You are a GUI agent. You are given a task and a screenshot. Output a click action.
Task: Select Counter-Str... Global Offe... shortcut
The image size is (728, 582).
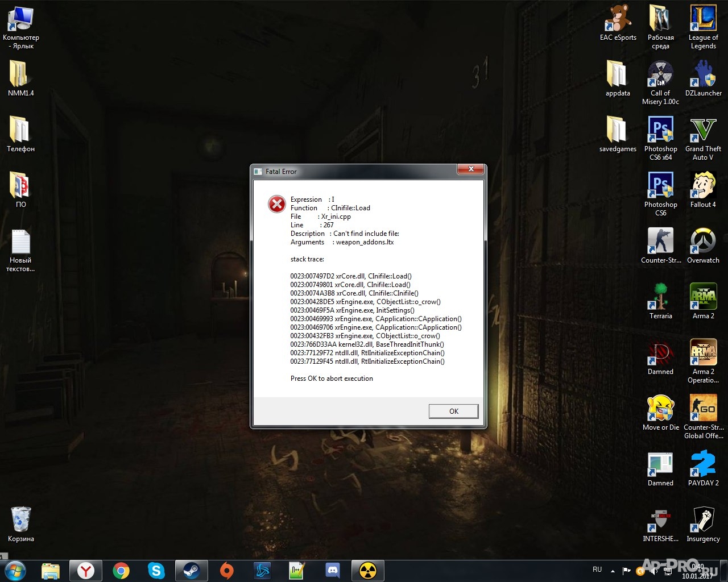[704, 417]
